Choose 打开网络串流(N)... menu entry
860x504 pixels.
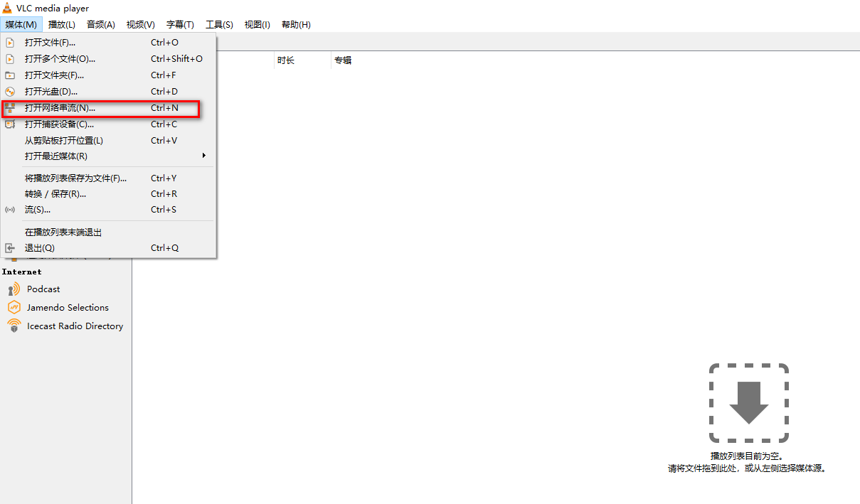pos(109,108)
